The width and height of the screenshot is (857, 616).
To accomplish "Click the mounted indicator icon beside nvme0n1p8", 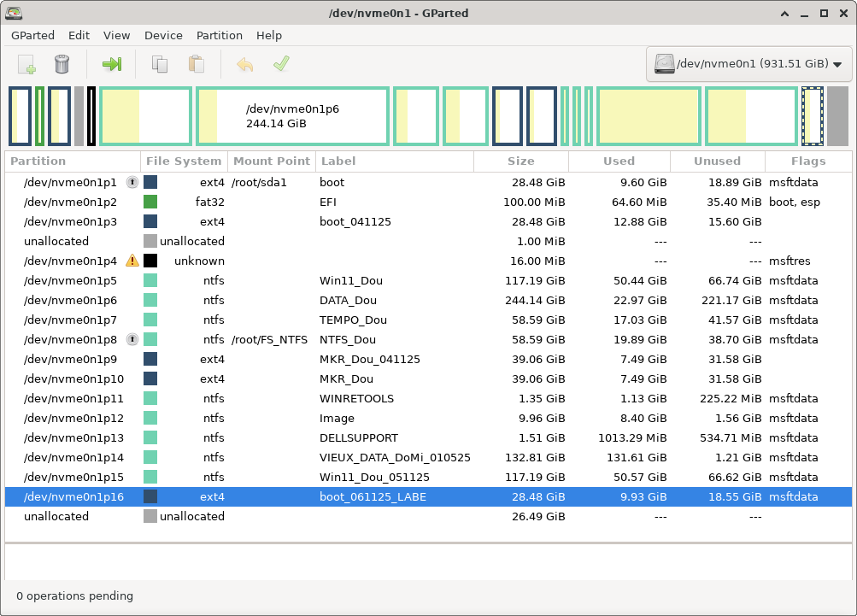I will pos(132,339).
